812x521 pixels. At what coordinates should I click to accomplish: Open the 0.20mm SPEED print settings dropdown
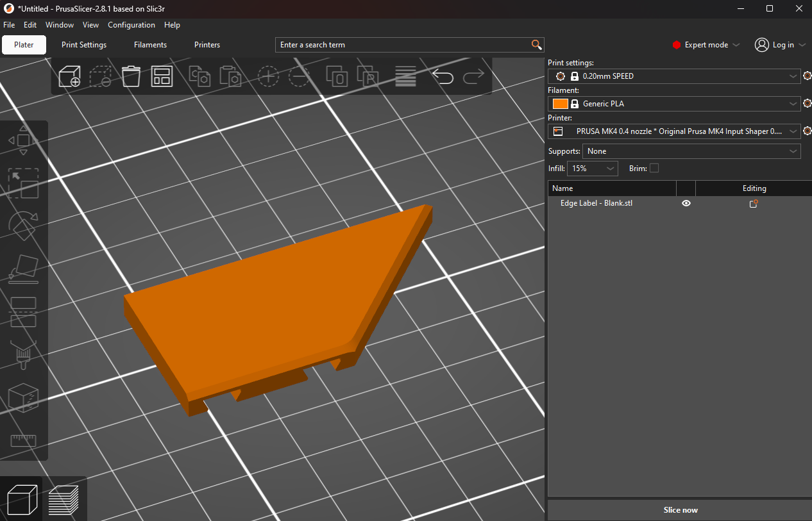(675, 76)
